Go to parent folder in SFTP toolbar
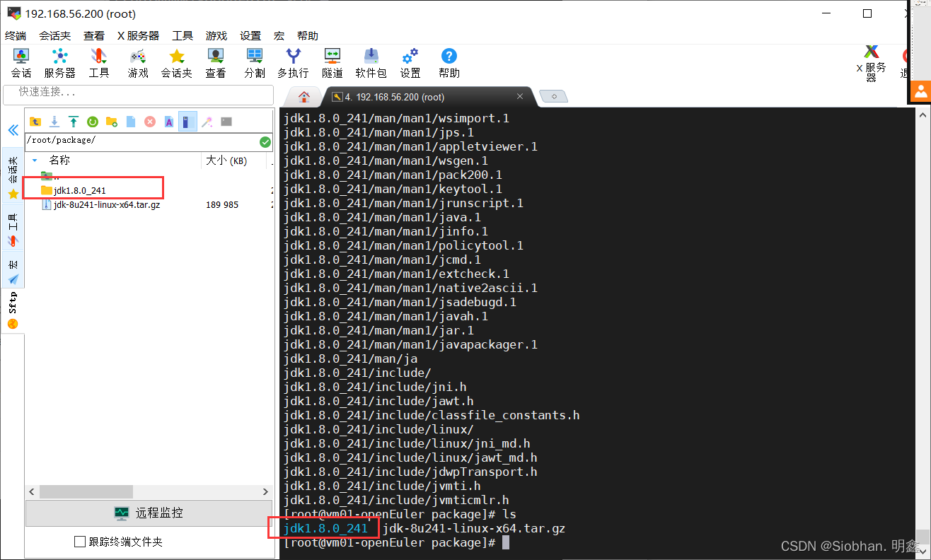The width and height of the screenshot is (931, 560). click(x=35, y=122)
